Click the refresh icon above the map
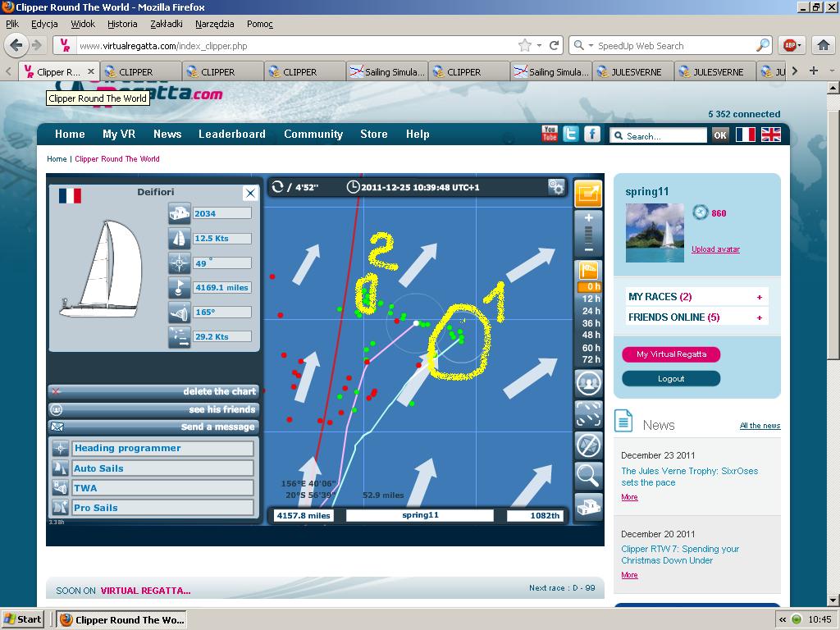 tap(277, 187)
